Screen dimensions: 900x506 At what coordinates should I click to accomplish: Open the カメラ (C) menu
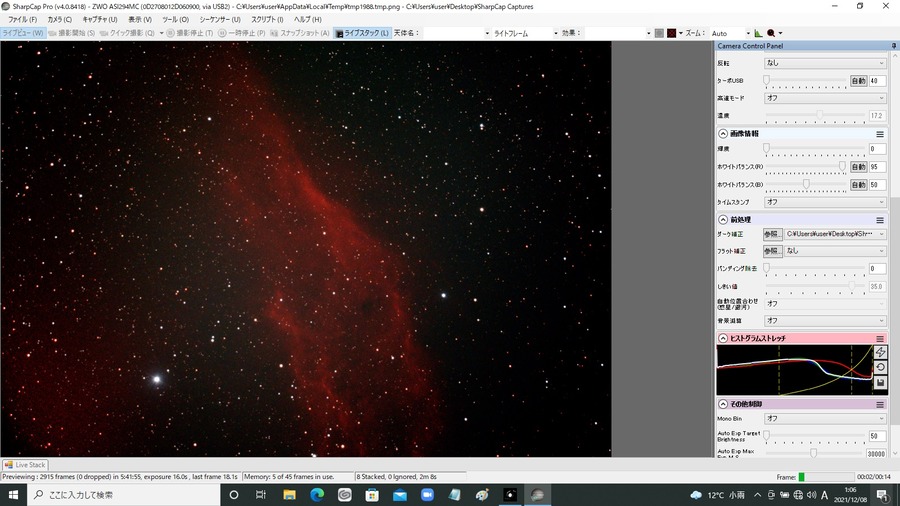click(60, 20)
